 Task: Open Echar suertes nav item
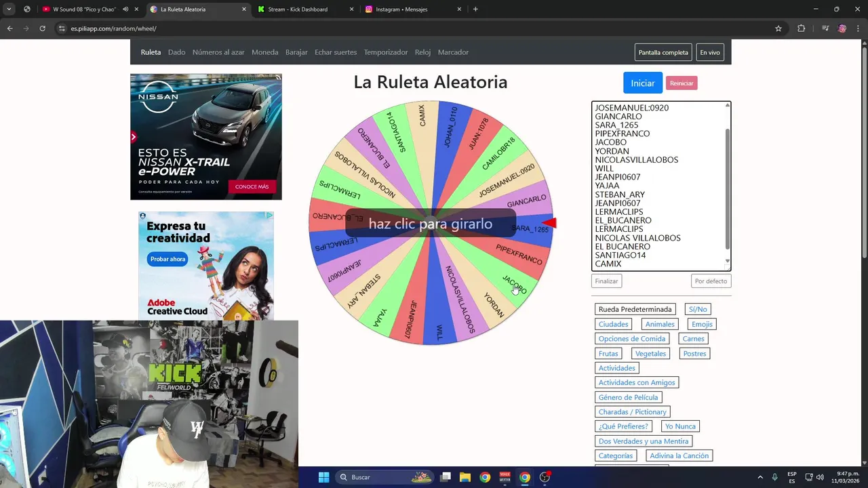pyautogui.click(x=336, y=52)
